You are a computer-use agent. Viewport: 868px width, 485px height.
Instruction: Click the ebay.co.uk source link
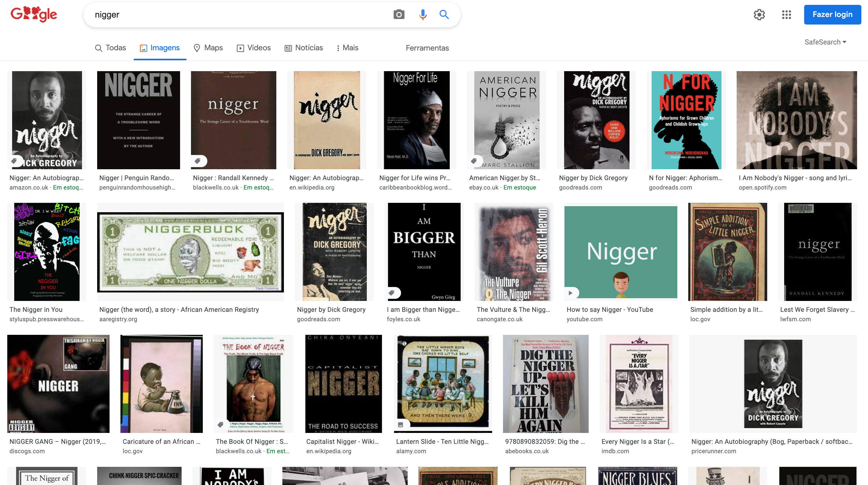[484, 187]
